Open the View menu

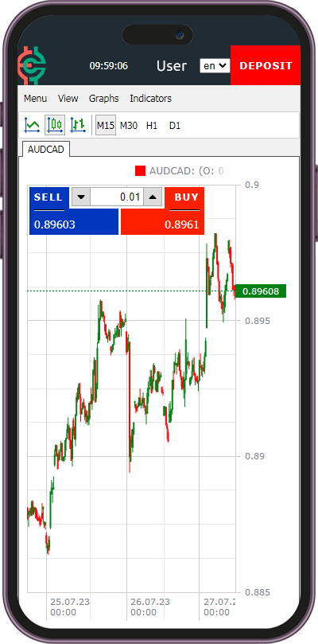[68, 99]
